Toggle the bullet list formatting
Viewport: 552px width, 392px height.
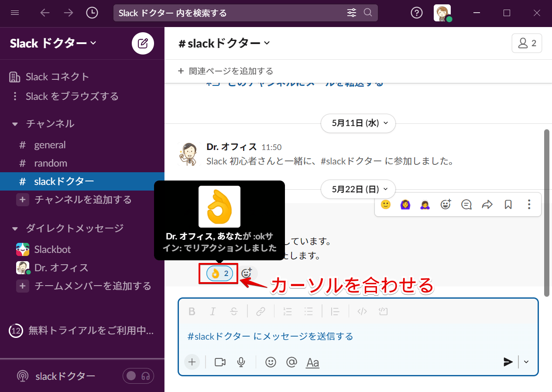(309, 311)
